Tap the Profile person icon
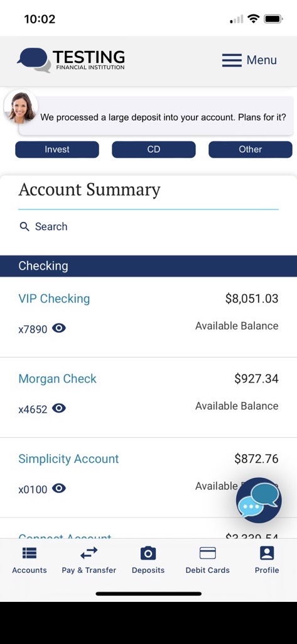297x644 pixels. pos(267,553)
